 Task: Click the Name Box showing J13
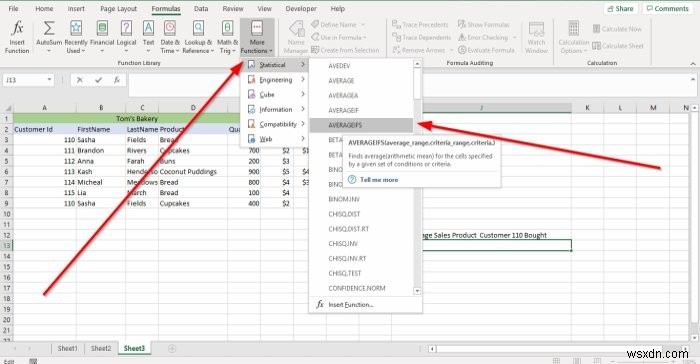tap(28, 80)
